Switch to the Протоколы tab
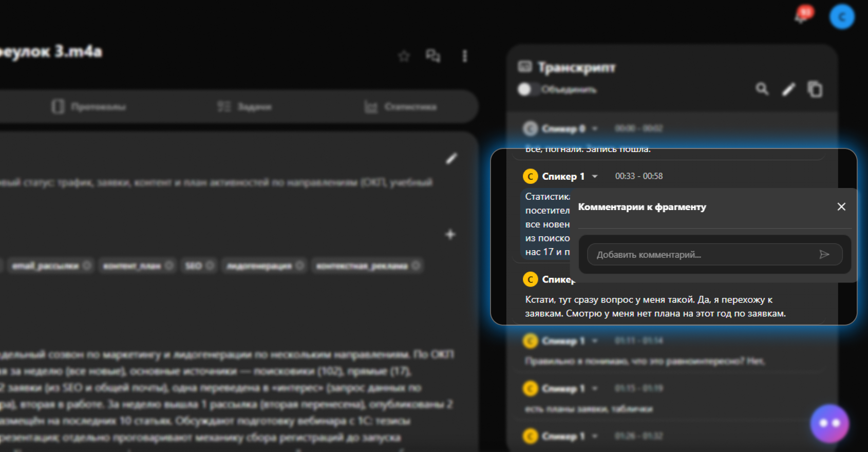The height and width of the screenshot is (452, 868). coord(89,107)
